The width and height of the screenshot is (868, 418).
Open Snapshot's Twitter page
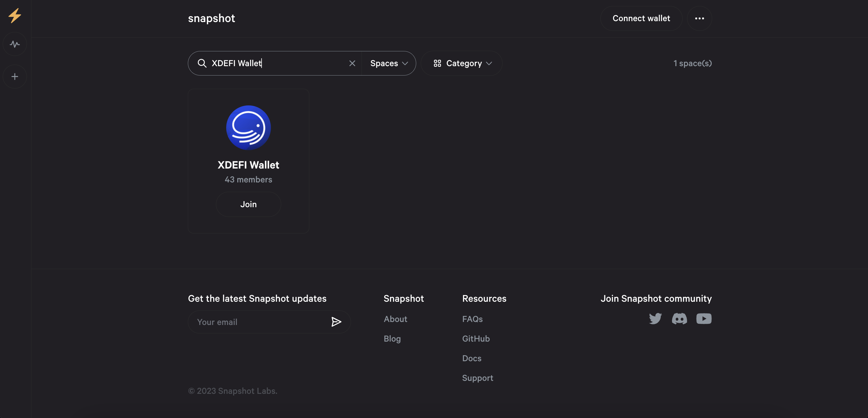[655, 319]
